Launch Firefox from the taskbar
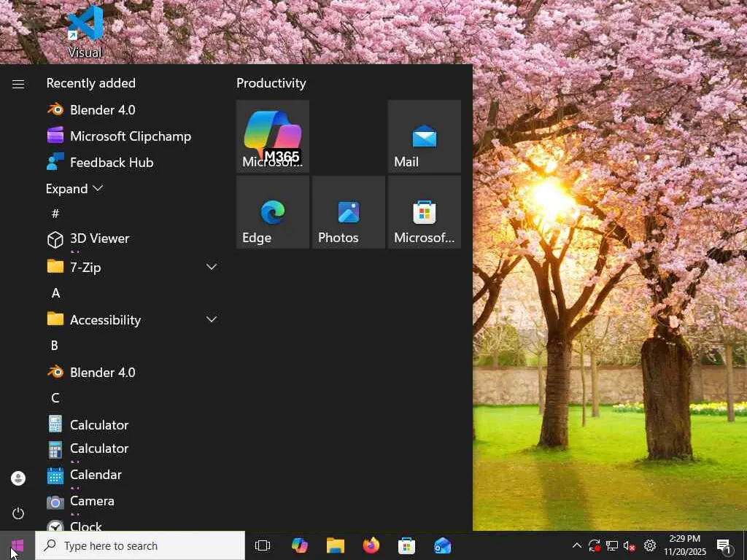The height and width of the screenshot is (560, 747). pos(371,545)
